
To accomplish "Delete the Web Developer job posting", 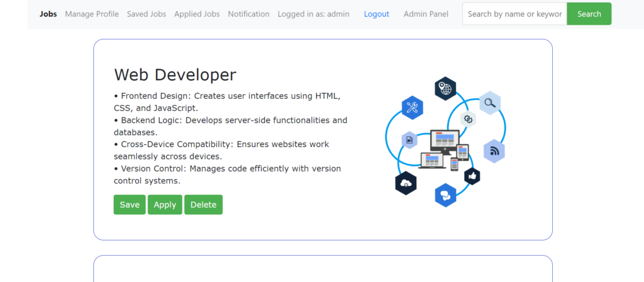I will click(x=203, y=205).
